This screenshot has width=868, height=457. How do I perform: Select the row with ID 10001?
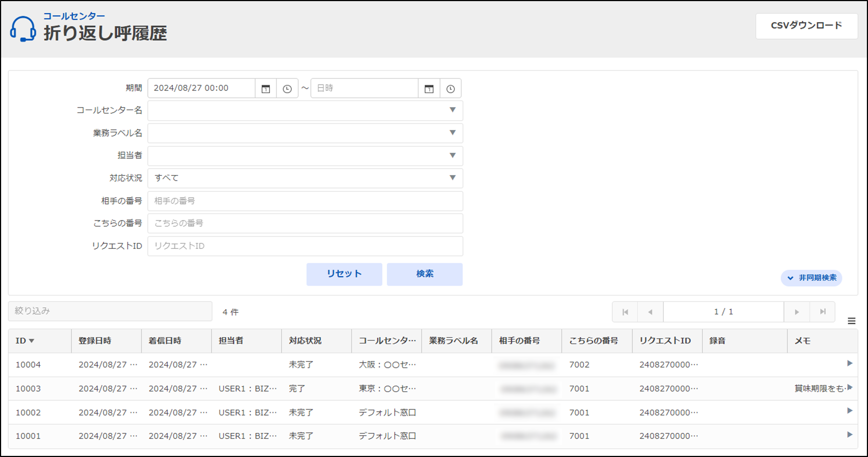click(433, 436)
